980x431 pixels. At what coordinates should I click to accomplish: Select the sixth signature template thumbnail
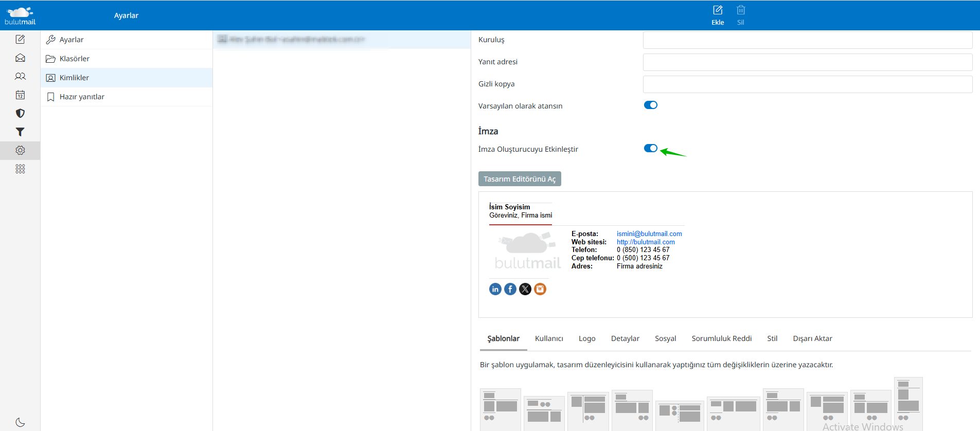pos(734,414)
